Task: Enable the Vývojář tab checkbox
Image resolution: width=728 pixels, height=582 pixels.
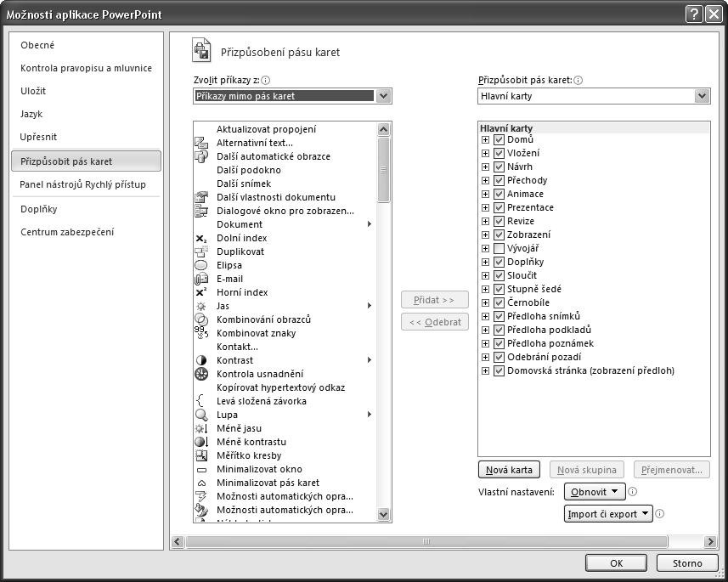Action: [x=499, y=248]
